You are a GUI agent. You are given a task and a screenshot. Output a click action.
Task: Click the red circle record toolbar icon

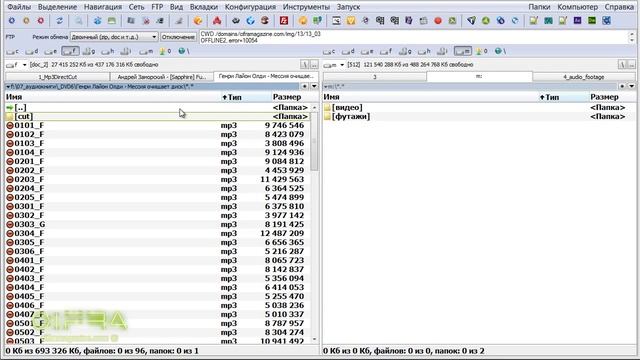438,20
